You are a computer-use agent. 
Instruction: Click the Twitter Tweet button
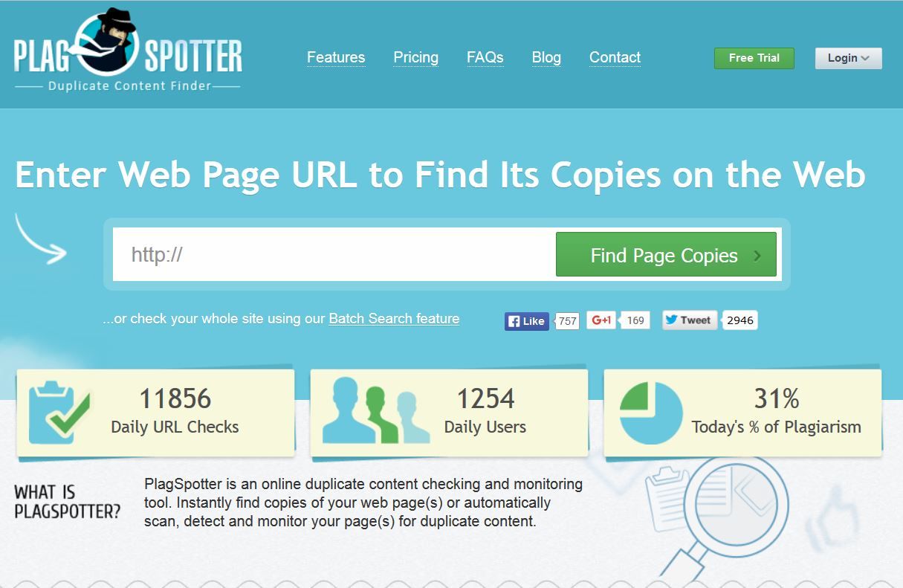coord(690,320)
